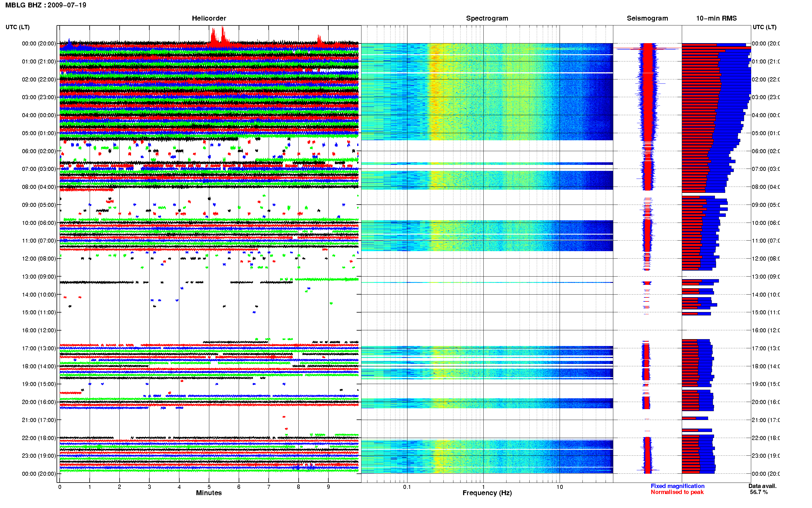Viewport: 812px width, 508px height.
Task: Click the seismogram spike near 00:20
Action: click(x=647, y=49)
